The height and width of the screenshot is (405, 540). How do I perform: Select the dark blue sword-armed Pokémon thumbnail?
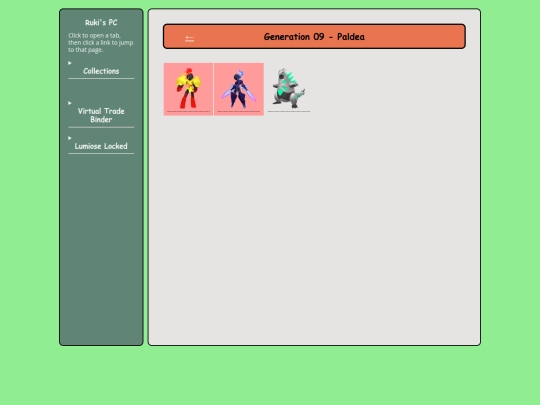pos(239,89)
